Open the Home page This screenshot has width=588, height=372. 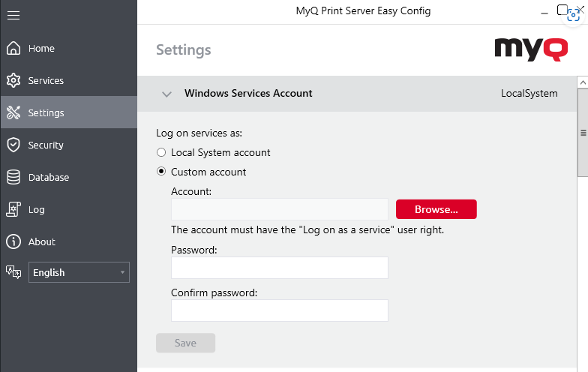[x=69, y=48]
